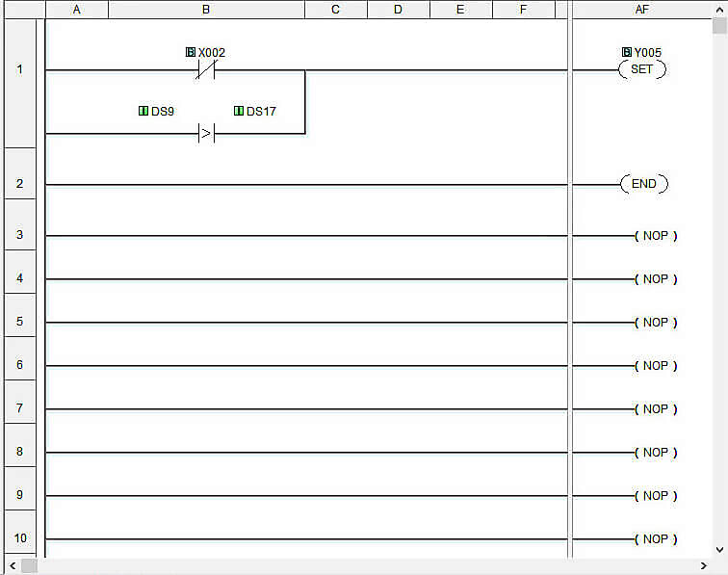Select column header F
Viewport: 728px width, 575px height.
pos(523,10)
